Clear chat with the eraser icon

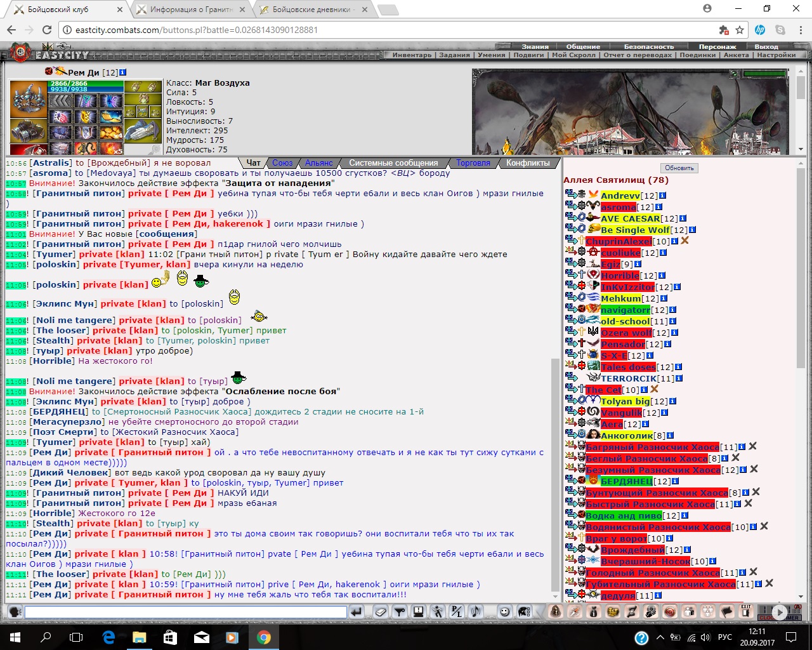[380, 613]
